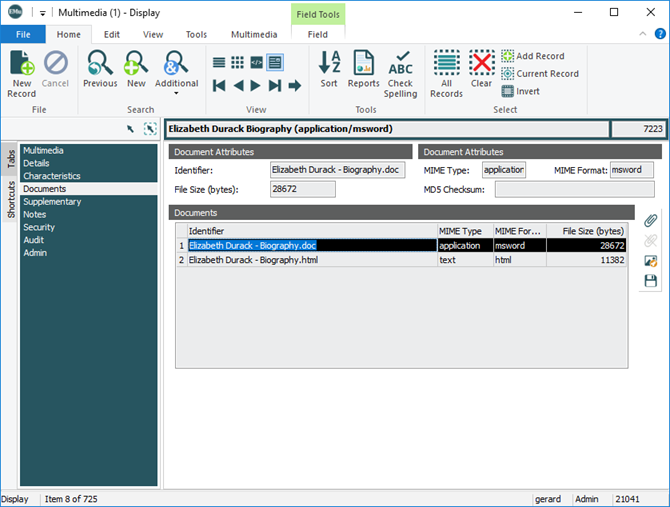Open the Characteristics tab in sidebar
Screen dimensions: 670x507
[88, 176]
